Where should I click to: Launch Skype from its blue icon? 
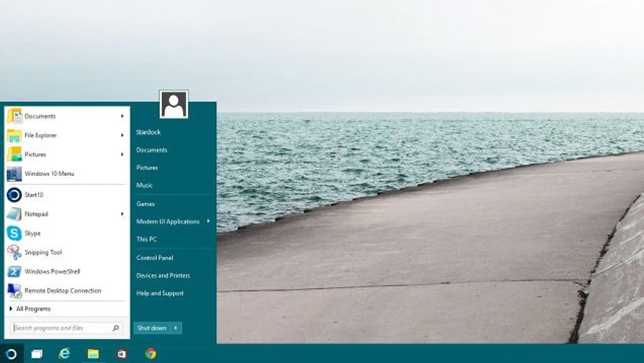tap(14, 233)
